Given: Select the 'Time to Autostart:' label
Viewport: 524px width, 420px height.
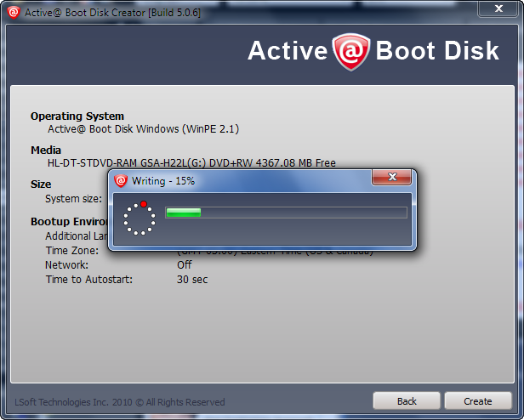Looking at the screenshot, I should tap(88, 279).
